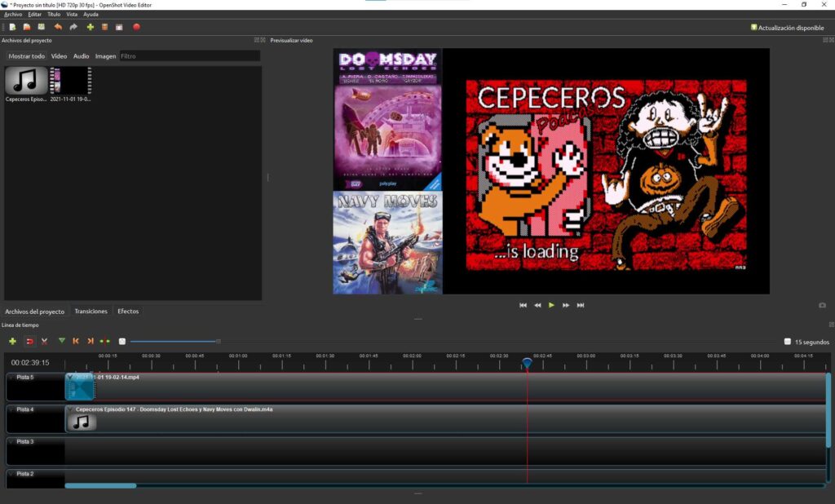Click the 00:02:39:15 timecode display

pos(30,362)
